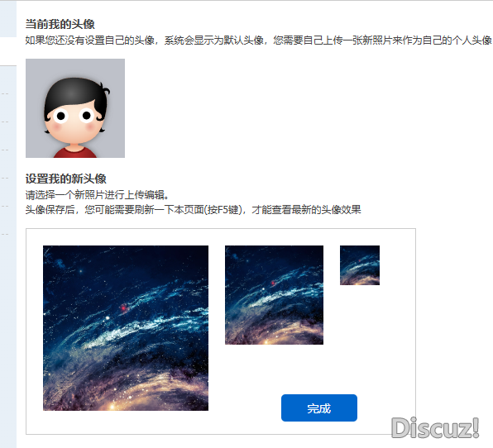Click the red star in the large galaxy image

[x=123, y=307]
